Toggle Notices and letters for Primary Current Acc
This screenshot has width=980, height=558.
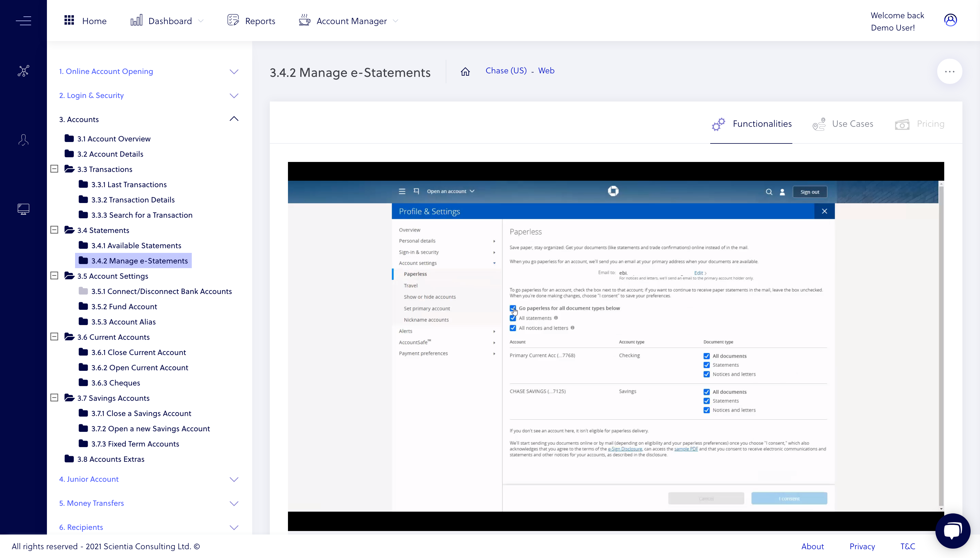707,374
